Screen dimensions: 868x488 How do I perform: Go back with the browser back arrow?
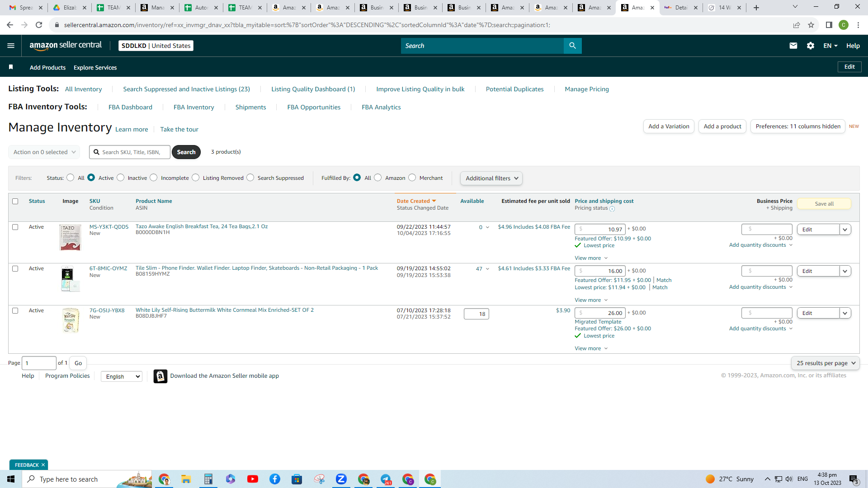click(10, 25)
